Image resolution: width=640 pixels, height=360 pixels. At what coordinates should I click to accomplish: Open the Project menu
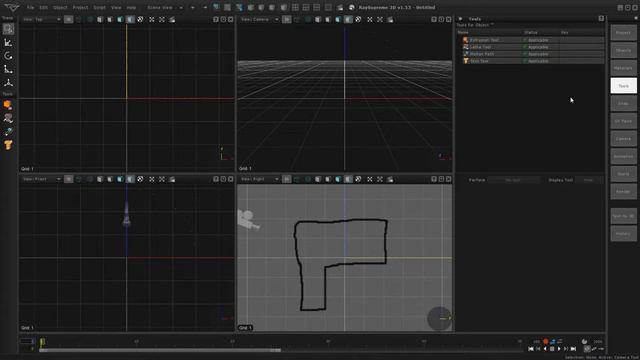click(80, 7)
